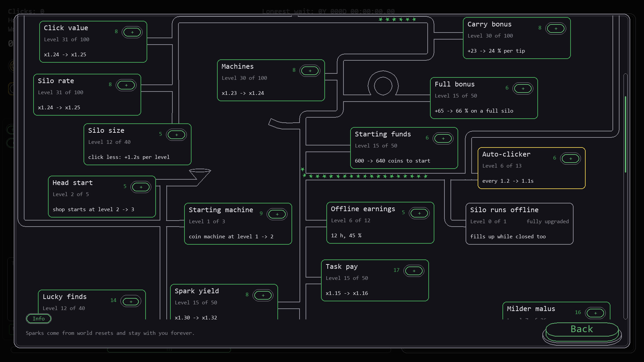644x362 pixels.
Task: Select 'fully upgraded' label
Action: [x=547, y=222]
